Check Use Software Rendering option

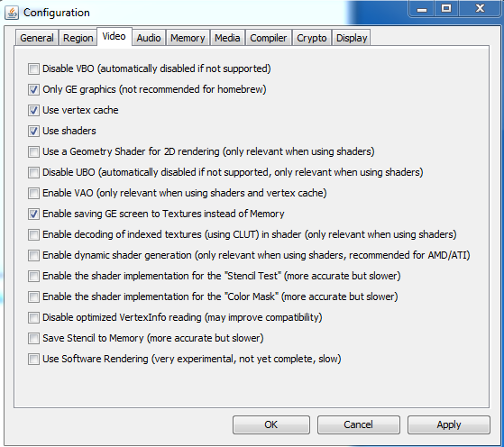pos(33,359)
